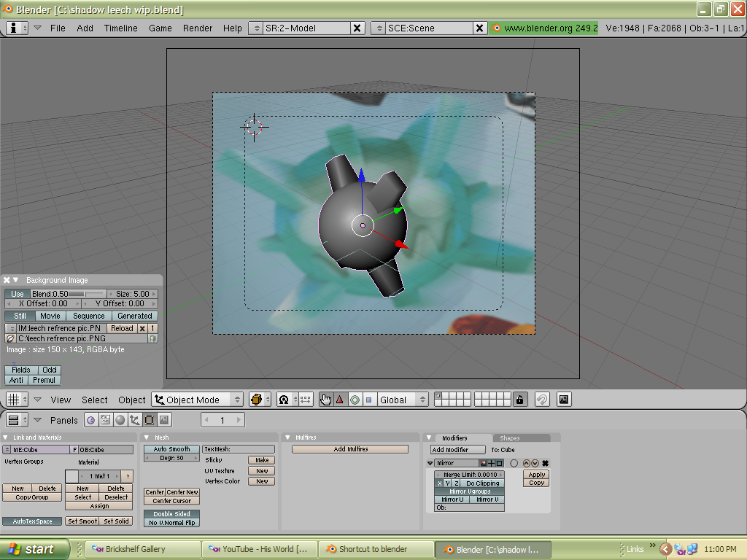Apply the Mirror modifier
Screen dimensions: 747x560
pos(537,474)
